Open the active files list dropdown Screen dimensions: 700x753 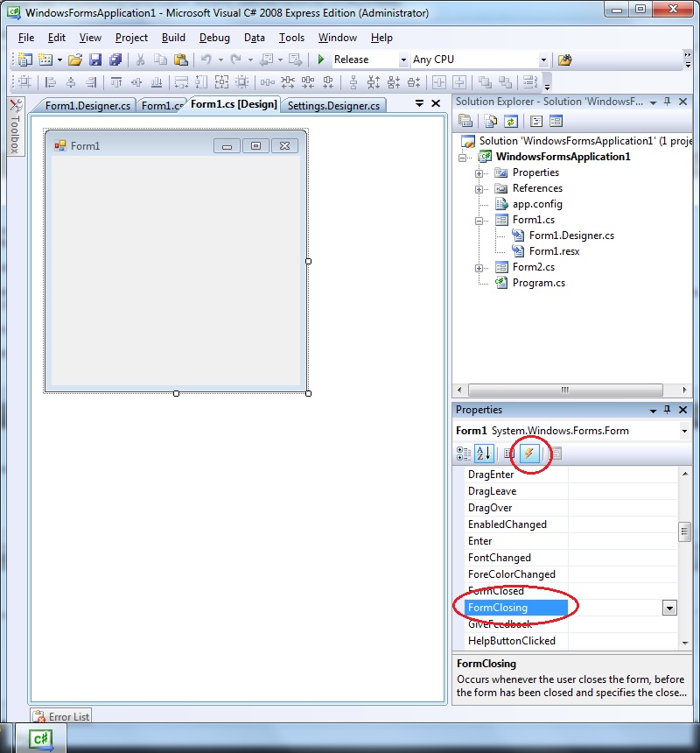click(419, 103)
